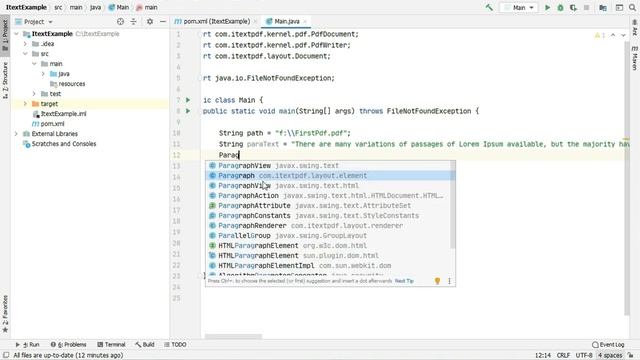Viewport: 640px width, 360px height.
Task: Collapse all icon in Project panel
Action: pyautogui.click(x=133, y=22)
